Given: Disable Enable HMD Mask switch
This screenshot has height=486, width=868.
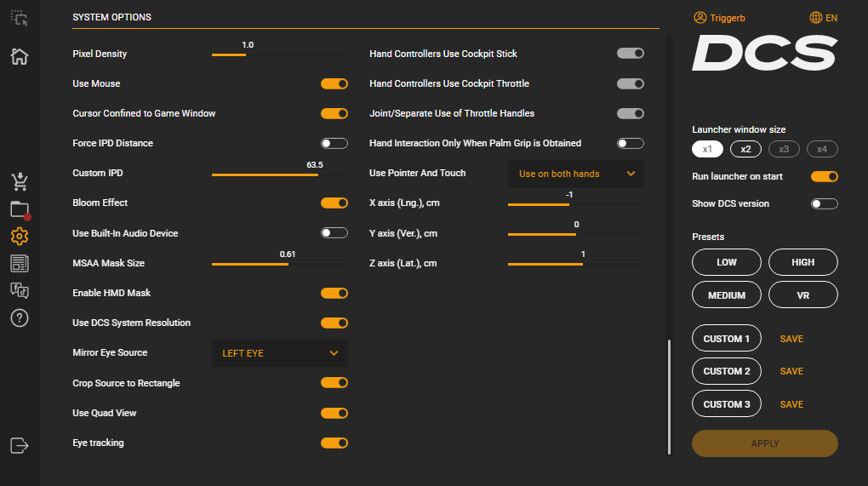Looking at the screenshot, I should point(334,293).
